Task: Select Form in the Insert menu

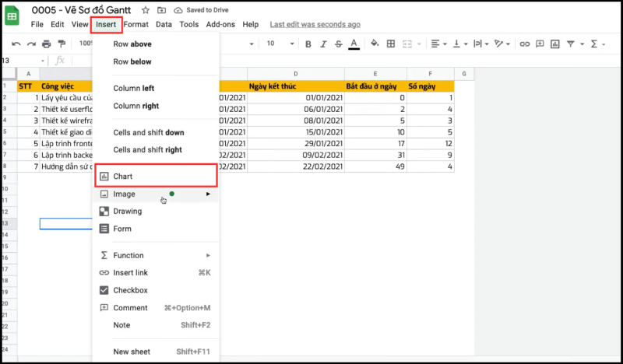Action: [156, 229]
